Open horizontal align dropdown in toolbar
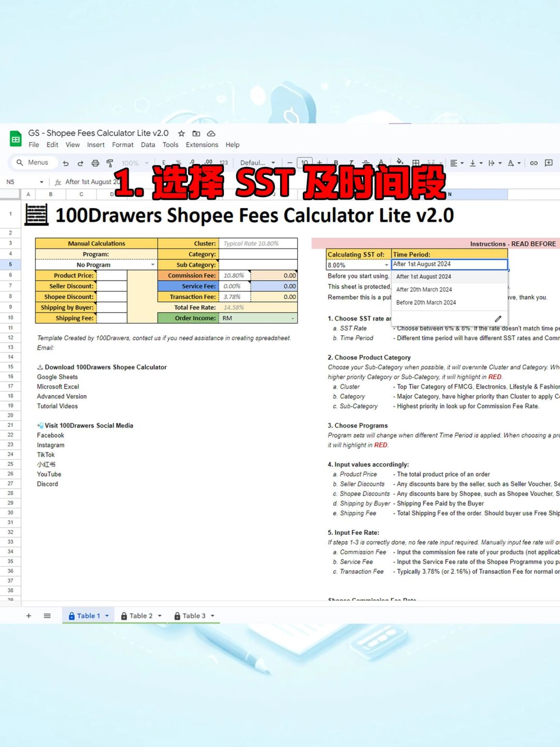The width and height of the screenshot is (560, 747). tap(457, 163)
